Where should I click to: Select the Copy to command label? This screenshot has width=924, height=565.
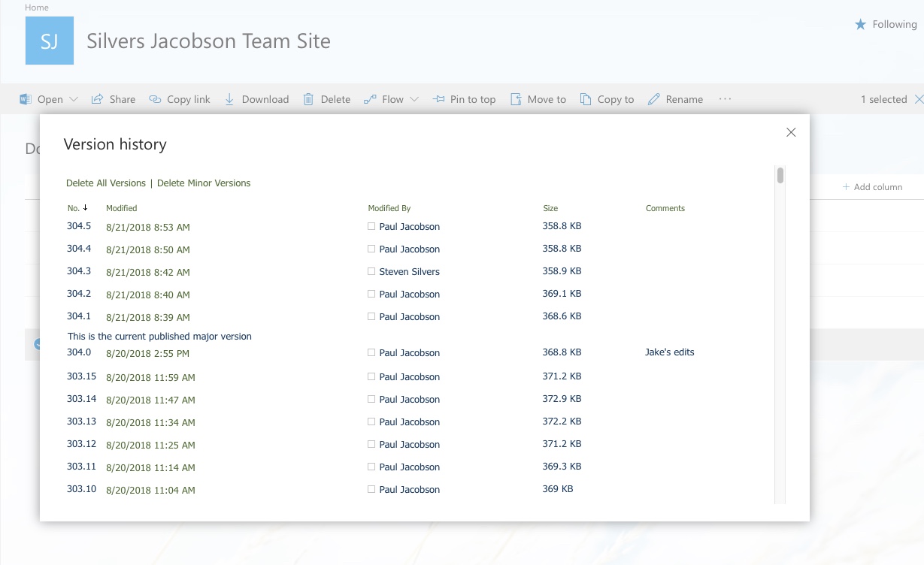pos(616,99)
